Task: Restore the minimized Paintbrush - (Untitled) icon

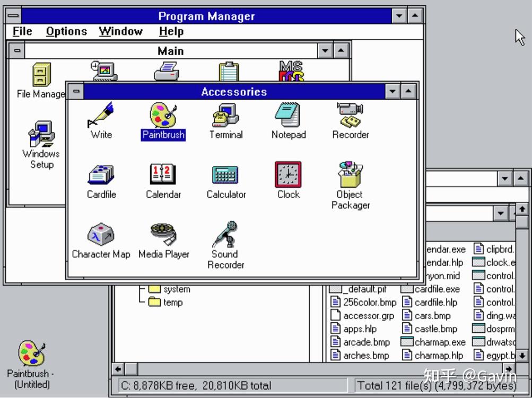Action: coord(31,352)
